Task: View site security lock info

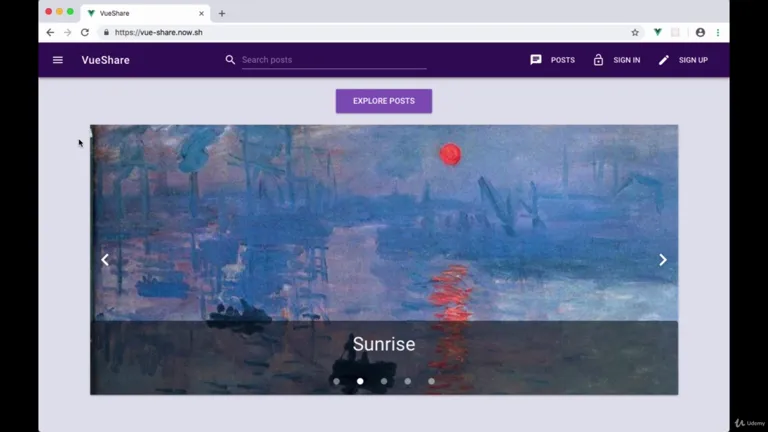Action: pos(106,32)
